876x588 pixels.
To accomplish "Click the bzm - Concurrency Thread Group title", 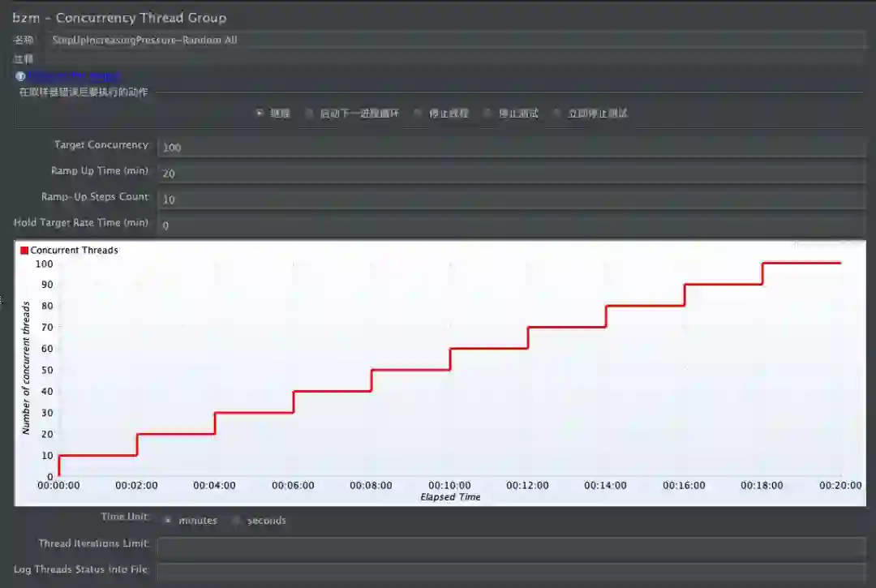I will (x=119, y=18).
